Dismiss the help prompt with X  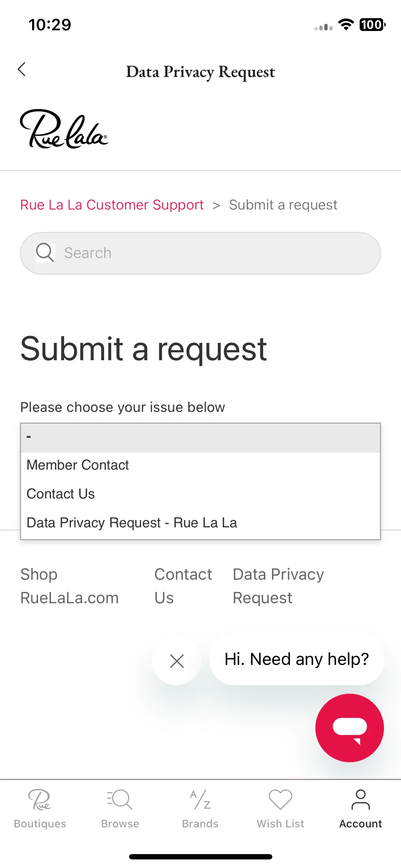click(x=177, y=661)
